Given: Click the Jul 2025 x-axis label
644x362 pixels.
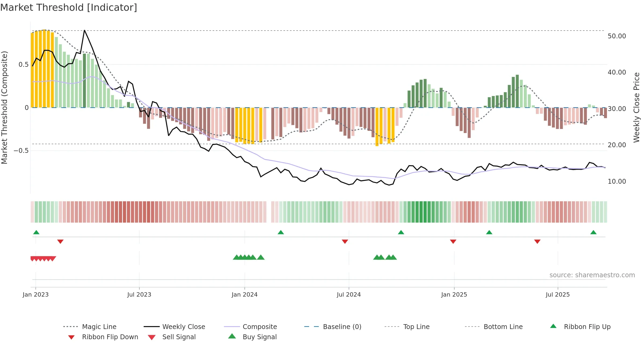Looking at the screenshot, I should (558, 294).
